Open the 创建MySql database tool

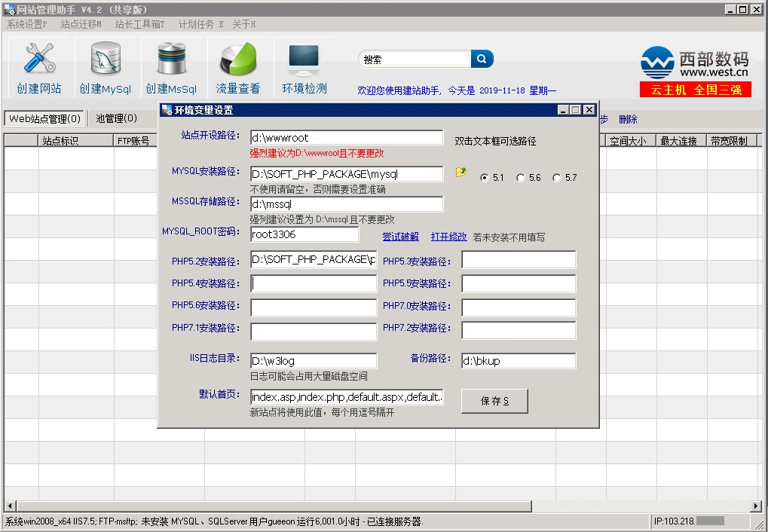[106, 68]
